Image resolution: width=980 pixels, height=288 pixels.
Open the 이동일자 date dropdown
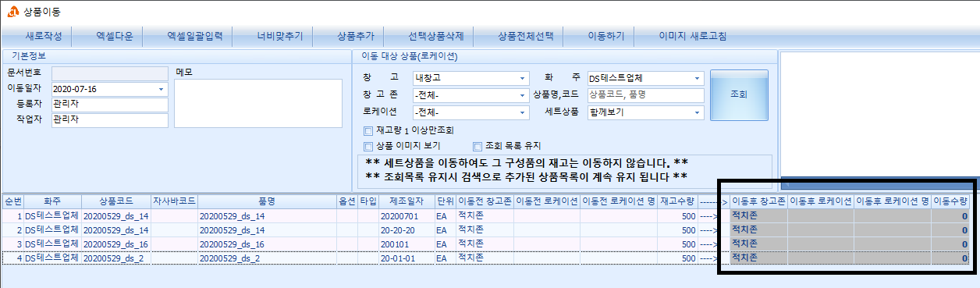[161, 90]
